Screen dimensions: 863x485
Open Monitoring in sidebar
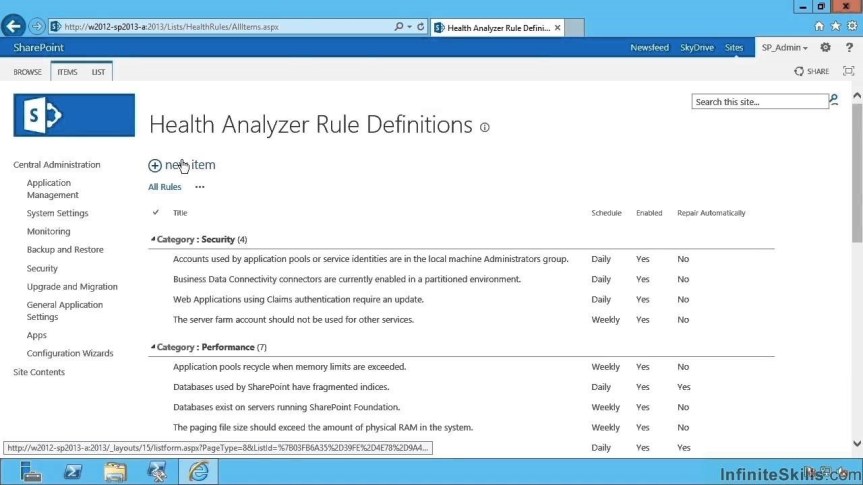48,231
